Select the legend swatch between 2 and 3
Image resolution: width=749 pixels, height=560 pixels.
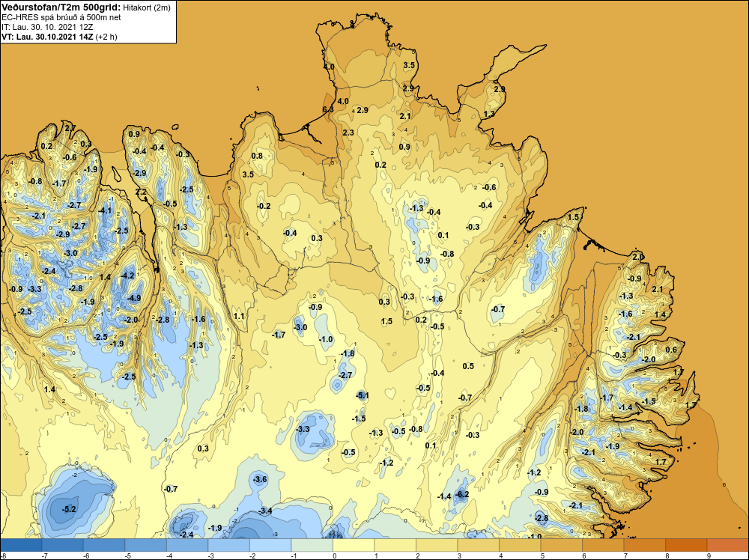click(x=437, y=545)
